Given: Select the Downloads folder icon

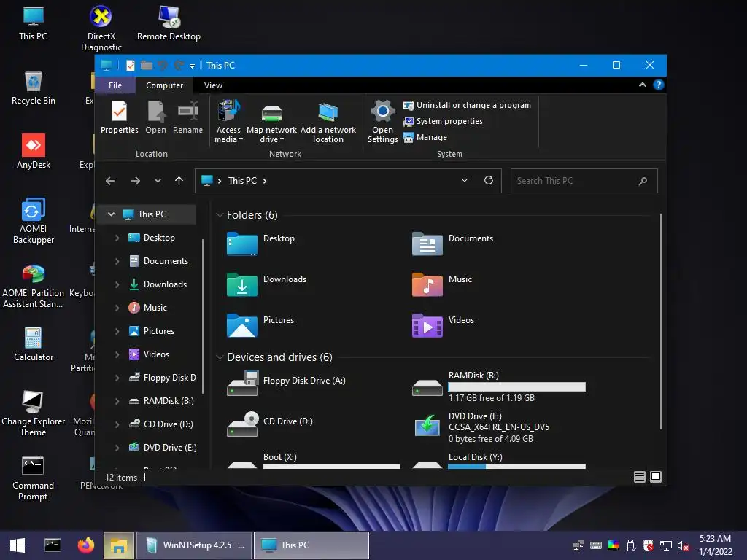Looking at the screenshot, I should click(242, 285).
